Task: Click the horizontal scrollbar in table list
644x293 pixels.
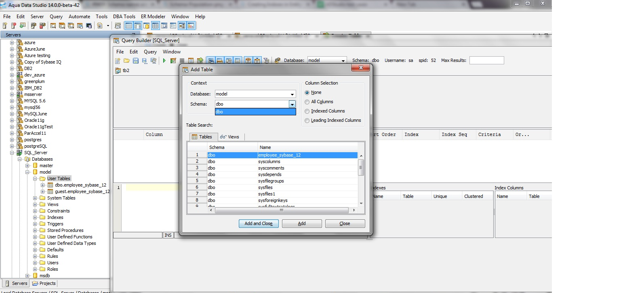Action: click(282, 210)
